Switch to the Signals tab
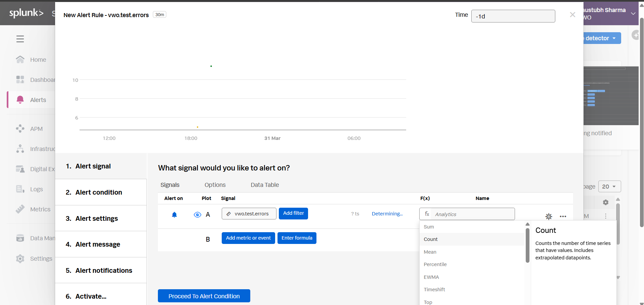The height and width of the screenshot is (305, 644). click(x=170, y=185)
